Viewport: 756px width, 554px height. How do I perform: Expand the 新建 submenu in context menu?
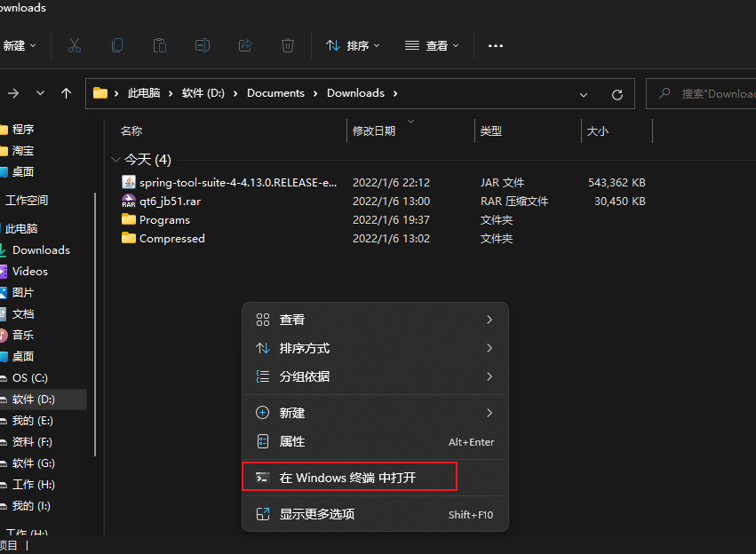click(374, 412)
